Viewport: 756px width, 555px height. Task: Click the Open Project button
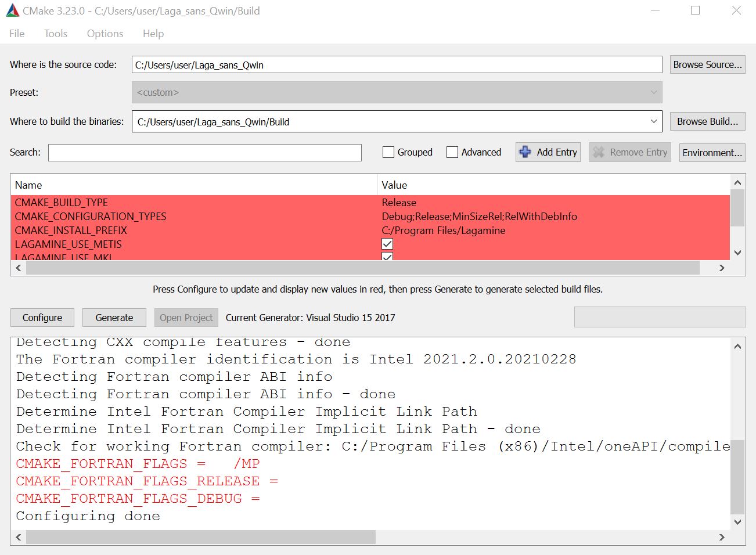[186, 318]
